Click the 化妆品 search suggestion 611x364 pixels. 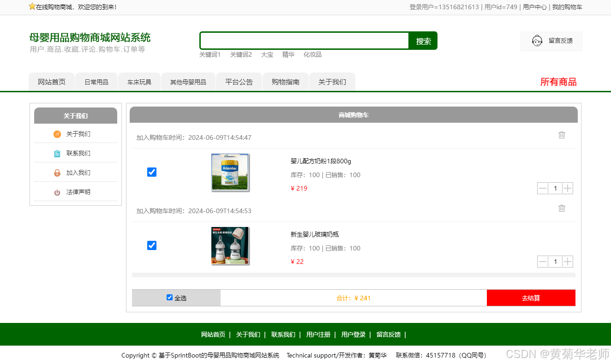click(312, 54)
